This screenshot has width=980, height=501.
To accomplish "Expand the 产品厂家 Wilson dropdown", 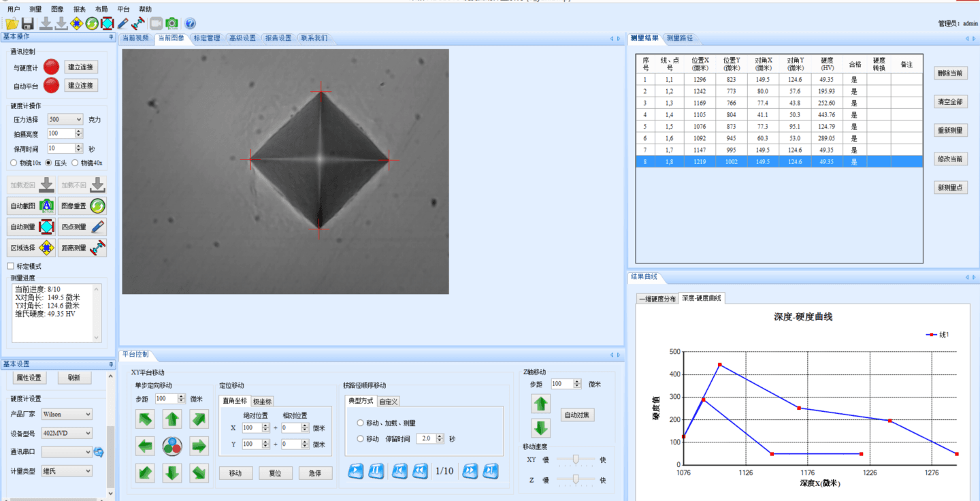I will (x=66, y=414).
